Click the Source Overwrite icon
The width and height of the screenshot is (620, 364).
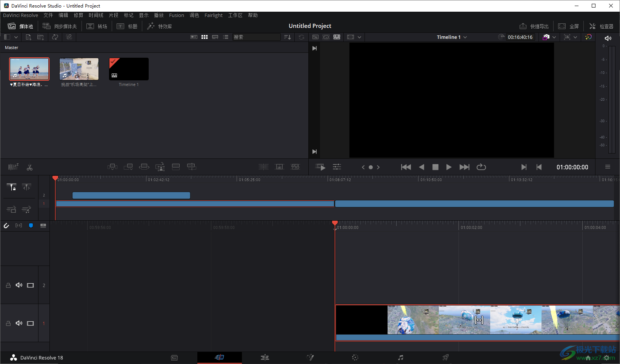pyautogui.click(x=192, y=167)
